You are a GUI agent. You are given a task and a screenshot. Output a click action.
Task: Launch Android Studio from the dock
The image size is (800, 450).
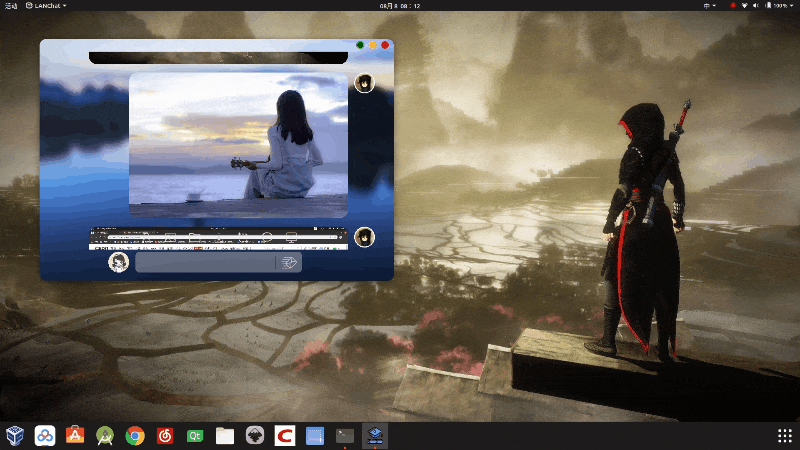[105, 436]
